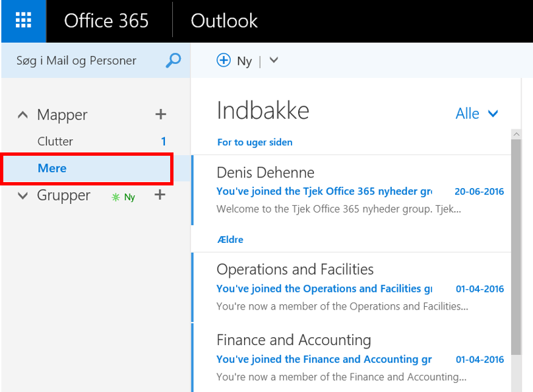This screenshot has height=392, width=533.
Task: Open the Office 365 app launcher grid
Action: (x=23, y=20)
